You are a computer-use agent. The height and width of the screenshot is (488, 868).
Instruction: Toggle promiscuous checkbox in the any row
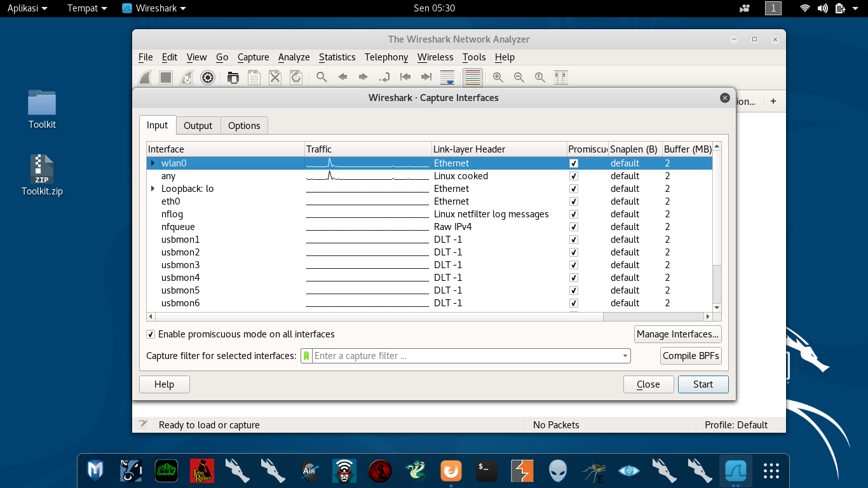574,176
